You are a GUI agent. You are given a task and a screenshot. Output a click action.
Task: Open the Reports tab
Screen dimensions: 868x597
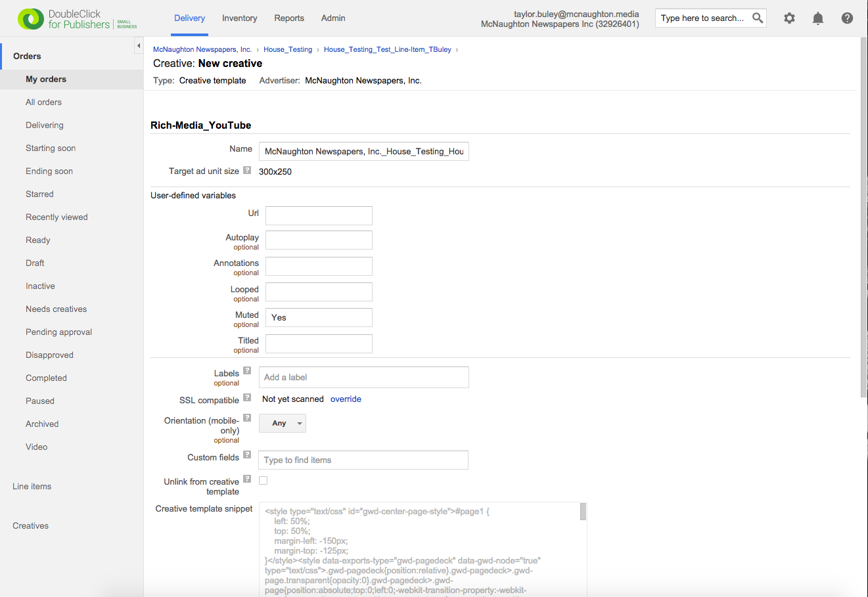tap(289, 18)
